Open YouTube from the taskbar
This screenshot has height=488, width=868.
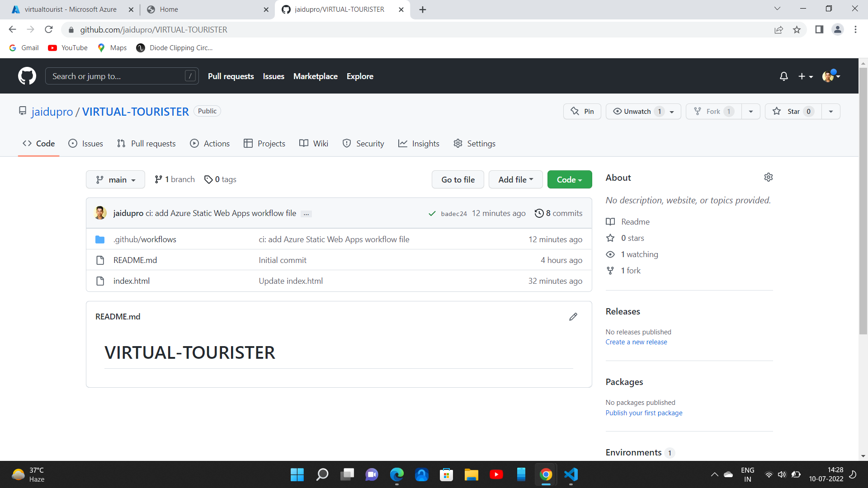pos(496,474)
